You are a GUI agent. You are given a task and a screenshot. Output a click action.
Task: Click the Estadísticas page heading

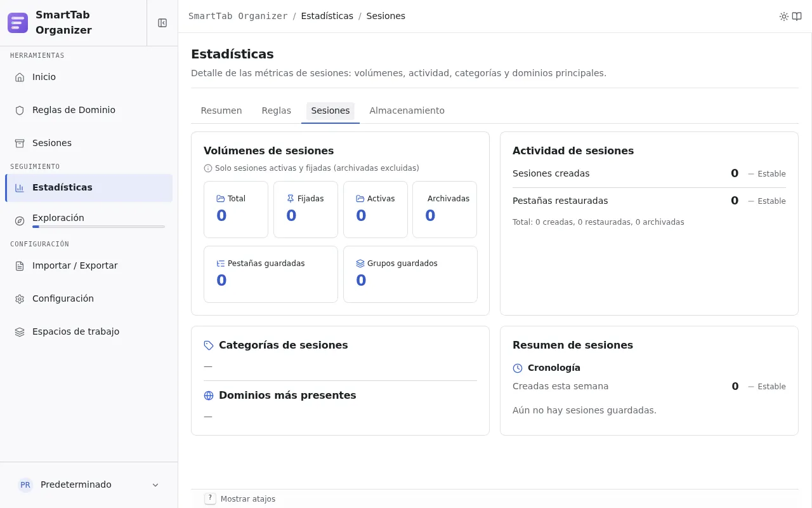(232, 54)
